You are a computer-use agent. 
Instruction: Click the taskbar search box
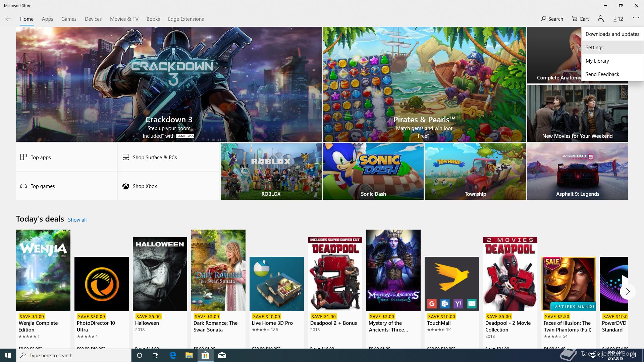(74, 355)
